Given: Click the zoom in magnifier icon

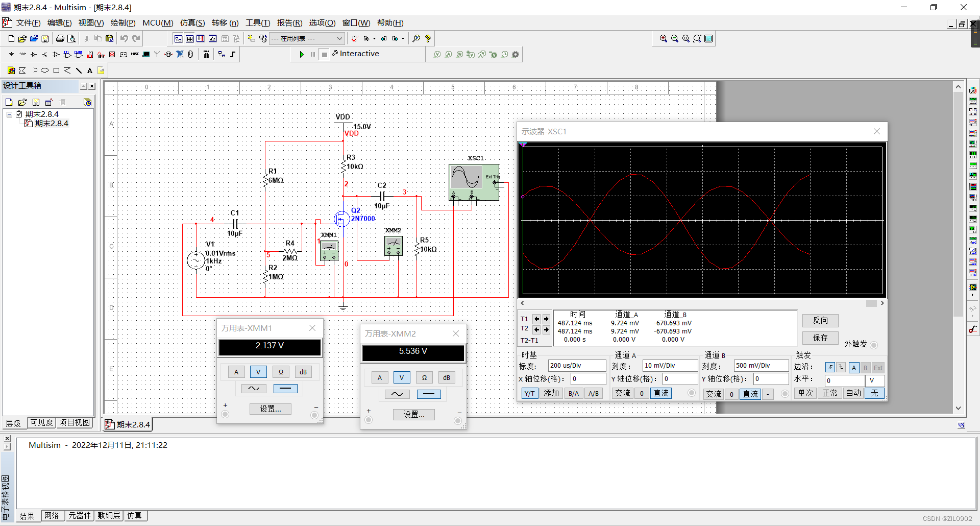Looking at the screenshot, I should click(663, 38).
